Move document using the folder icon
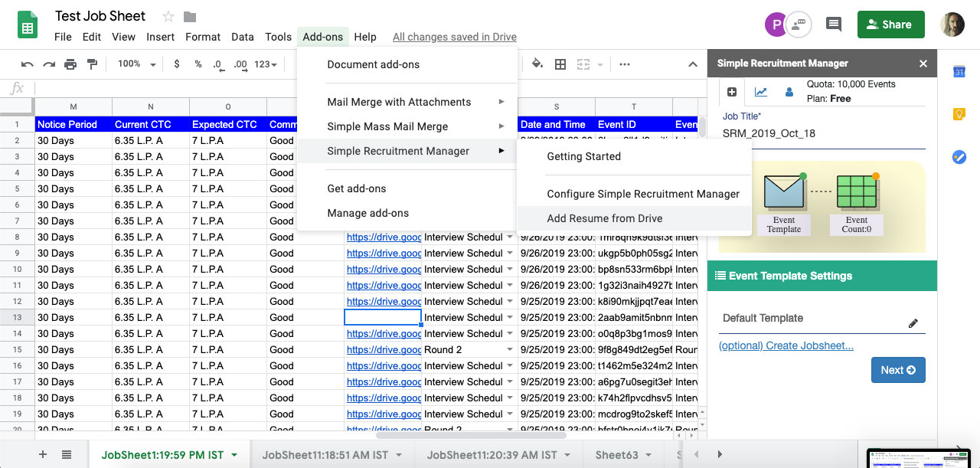 (x=190, y=17)
